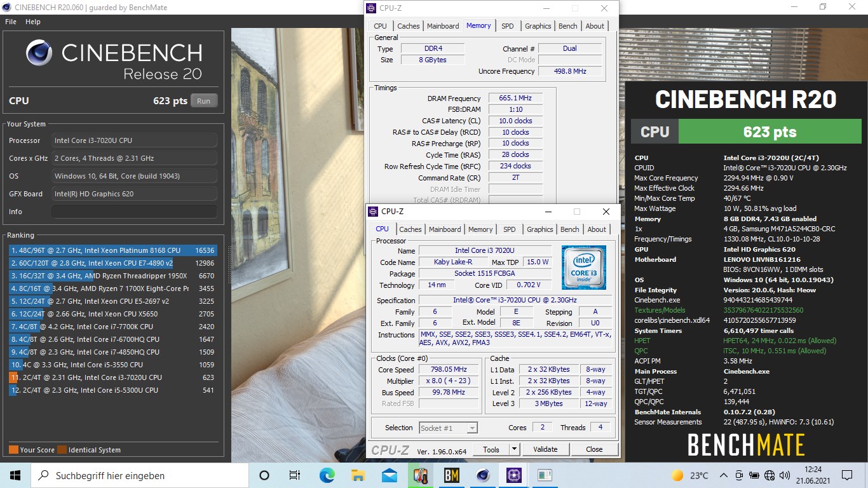This screenshot has height=488, width=868.
Task: Open Graphics tab in Memory window
Action: click(x=538, y=26)
